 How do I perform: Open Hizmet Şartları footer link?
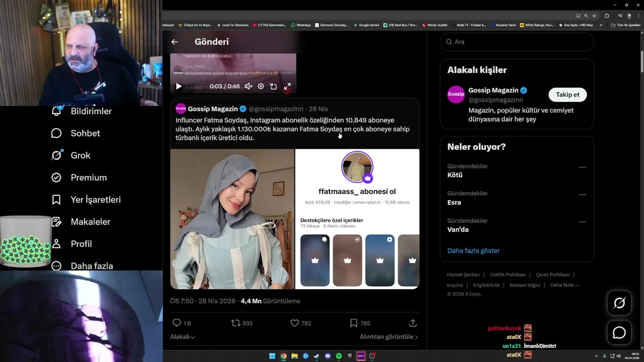(463, 275)
